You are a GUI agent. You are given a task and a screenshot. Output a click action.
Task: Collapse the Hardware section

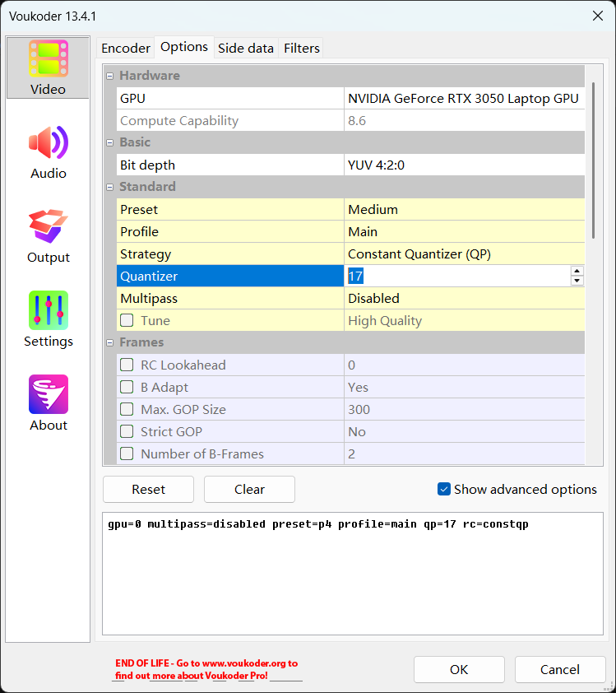coord(111,76)
